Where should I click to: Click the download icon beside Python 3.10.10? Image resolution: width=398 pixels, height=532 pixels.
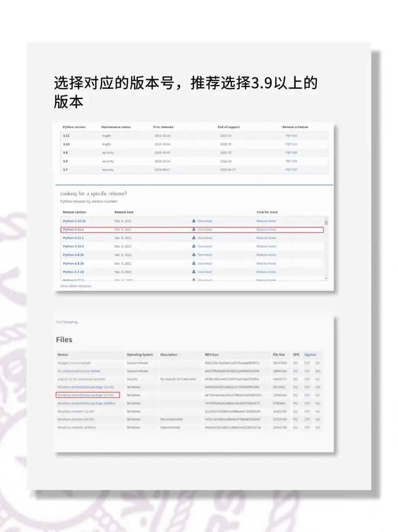[x=194, y=221]
